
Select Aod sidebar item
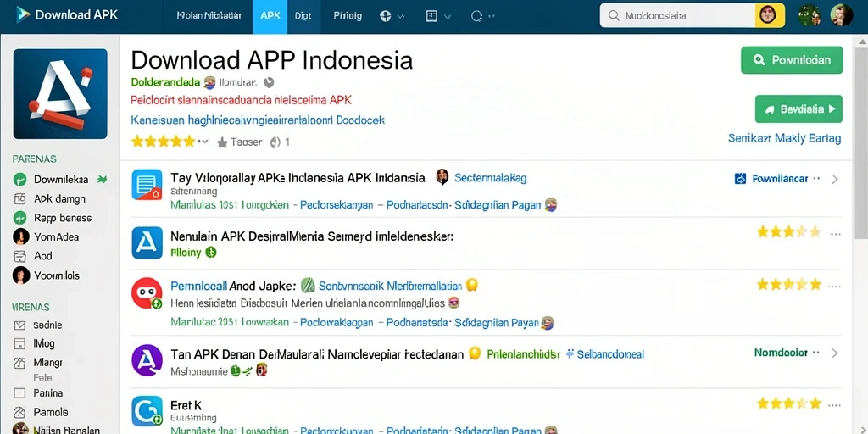click(x=42, y=256)
